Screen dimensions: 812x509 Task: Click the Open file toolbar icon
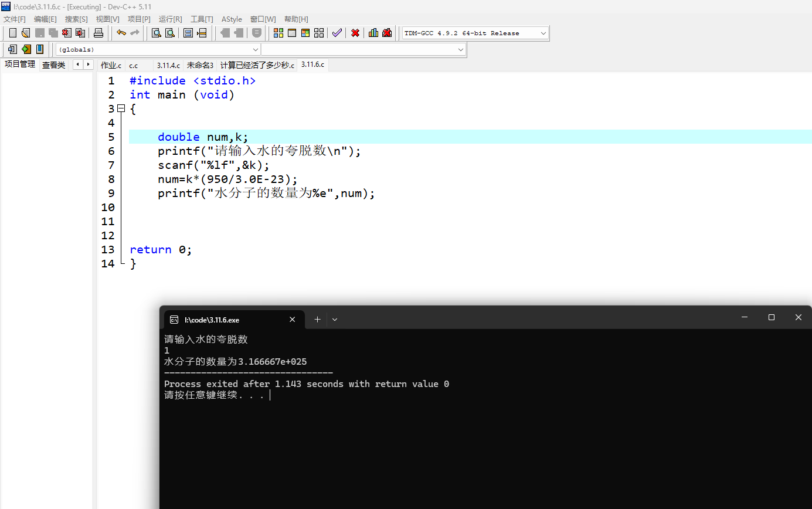tap(26, 33)
